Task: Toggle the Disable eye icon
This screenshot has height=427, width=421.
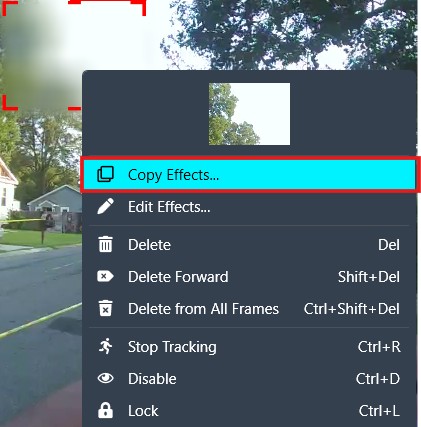Action: [x=105, y=378]
